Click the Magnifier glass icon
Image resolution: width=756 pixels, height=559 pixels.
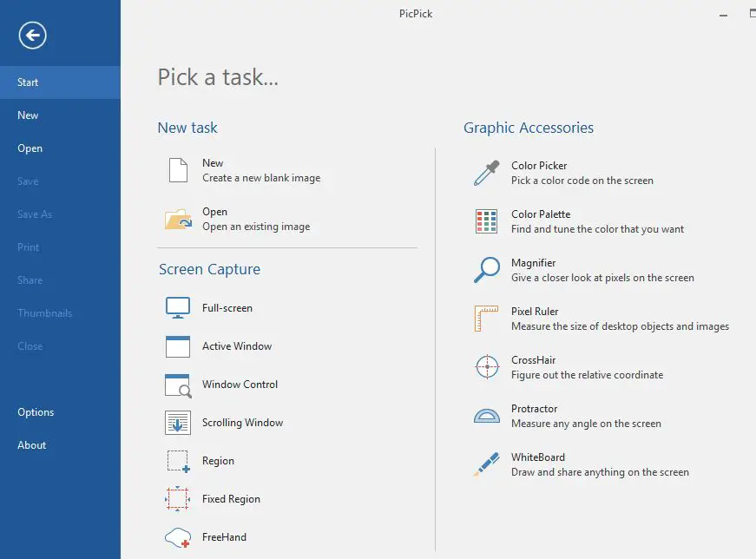click(486, 270)
